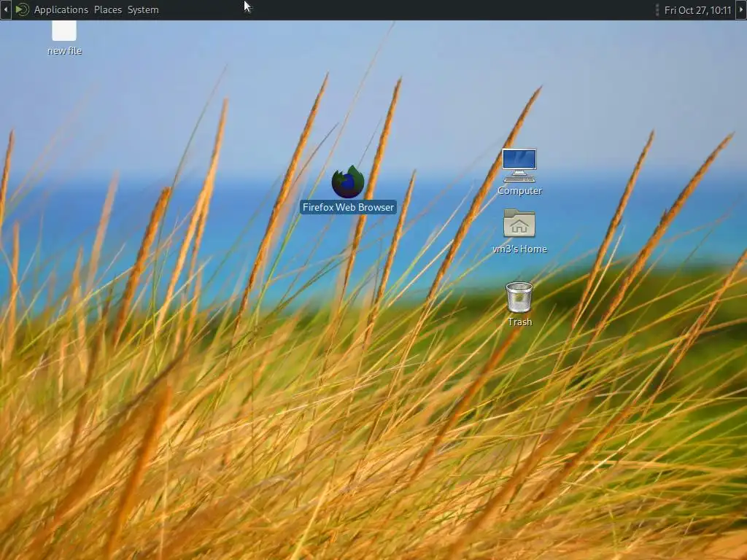Click the "Computer" label text
This screenshot has height=560, width=747.
coord(519,190)
